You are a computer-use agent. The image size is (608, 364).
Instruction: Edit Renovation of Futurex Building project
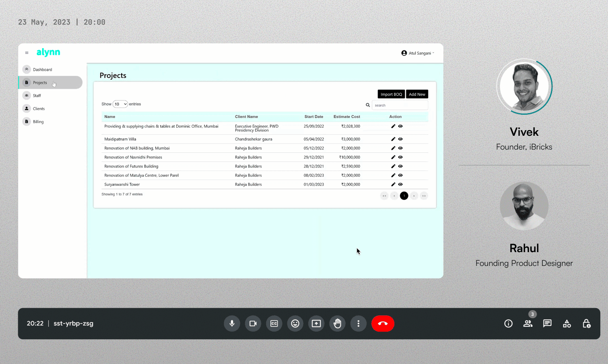coord(393,166)
